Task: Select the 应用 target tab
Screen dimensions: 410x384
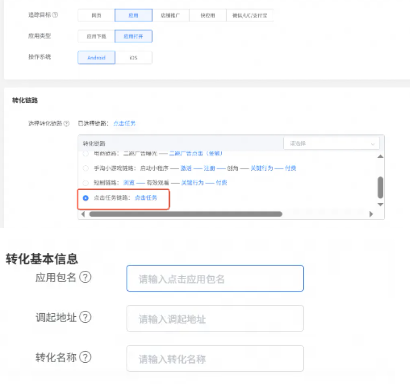Action: point(133,15)
